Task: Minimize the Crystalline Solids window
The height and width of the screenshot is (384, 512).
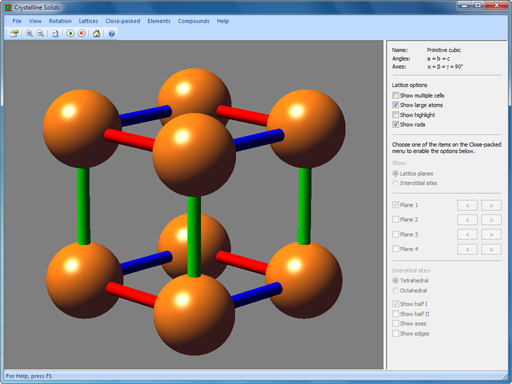Action: [x=465, y=5]
